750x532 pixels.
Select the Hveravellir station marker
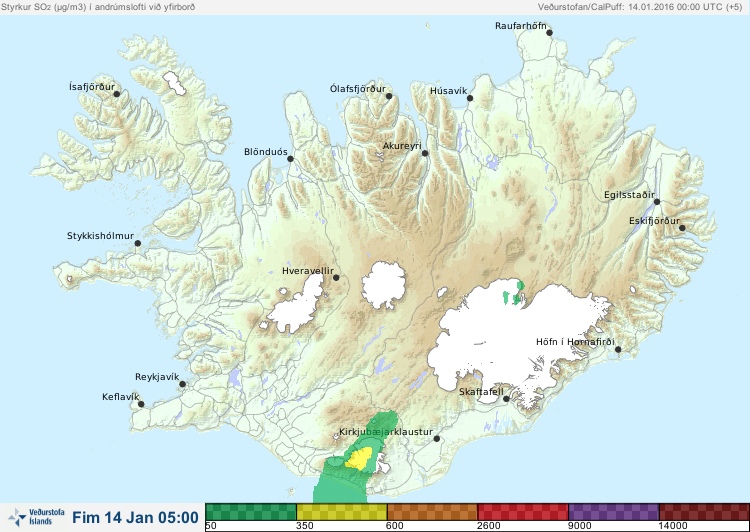(x=336, y=277)
